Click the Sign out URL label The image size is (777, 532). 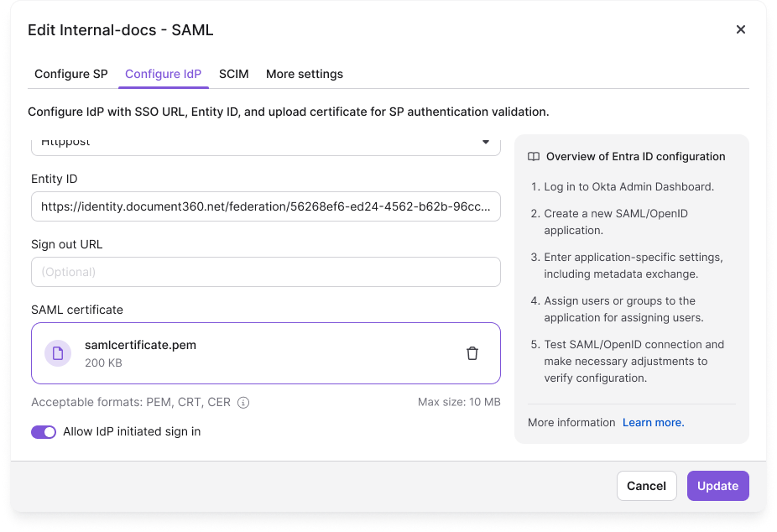click(x=67, y=244)
